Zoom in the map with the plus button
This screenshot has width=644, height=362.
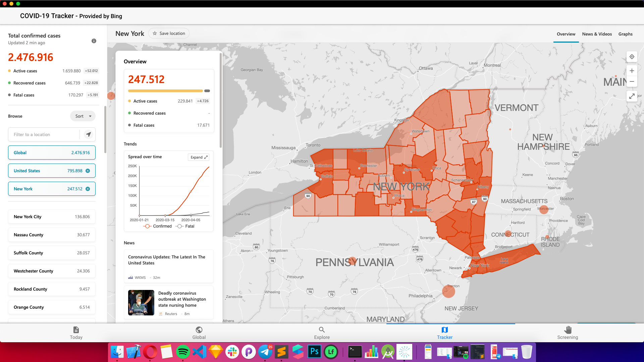pyautogui.click(x=632, y=71)
